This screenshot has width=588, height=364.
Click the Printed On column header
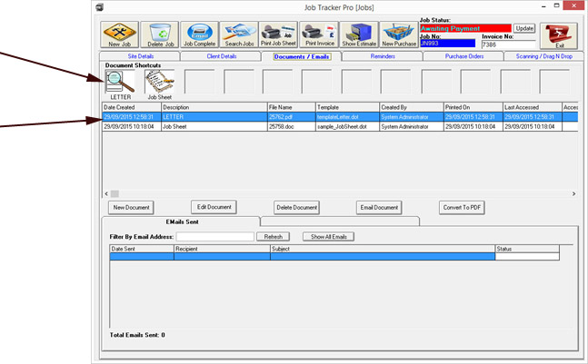click(473, 107)
